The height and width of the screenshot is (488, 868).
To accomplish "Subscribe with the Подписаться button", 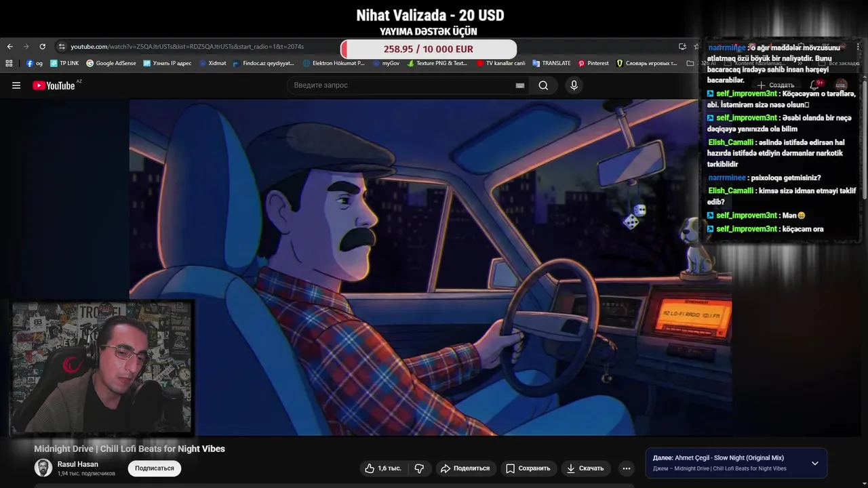I will click(x=155, y=468).
